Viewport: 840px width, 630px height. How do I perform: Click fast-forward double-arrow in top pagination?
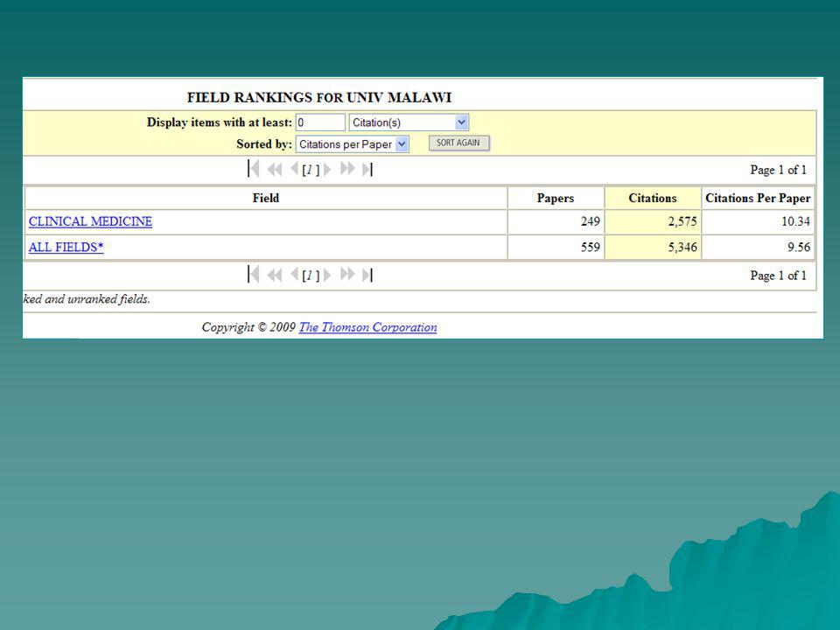(x=347, y=169)
